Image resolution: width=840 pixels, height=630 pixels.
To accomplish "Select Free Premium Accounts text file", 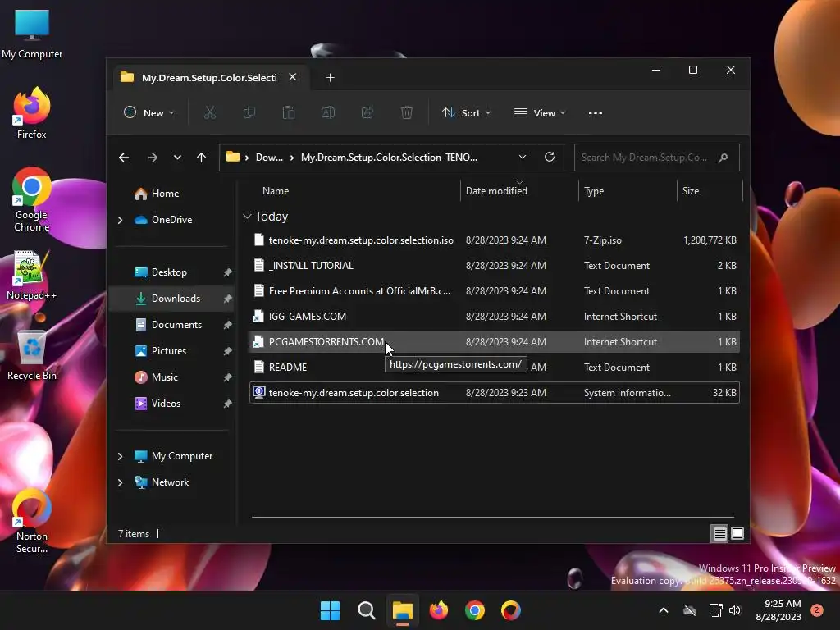I will coord(495,291).
